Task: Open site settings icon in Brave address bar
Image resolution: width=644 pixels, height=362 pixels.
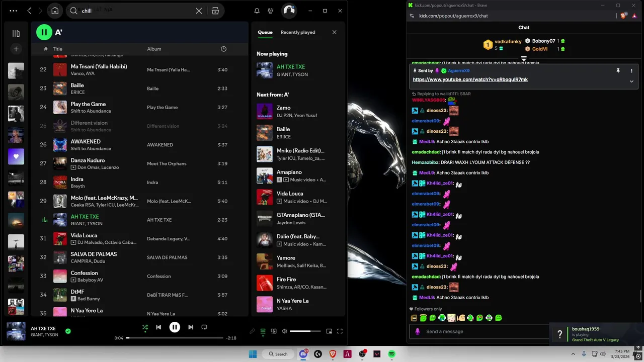Action: tap(412, 16)
